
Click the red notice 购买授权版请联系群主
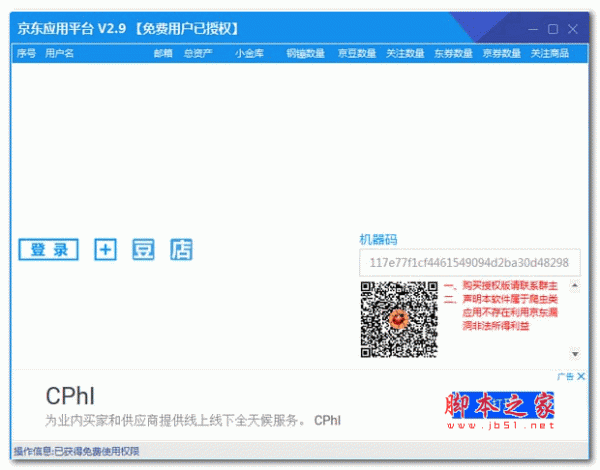pyautogui.click(x=510, y=286)
